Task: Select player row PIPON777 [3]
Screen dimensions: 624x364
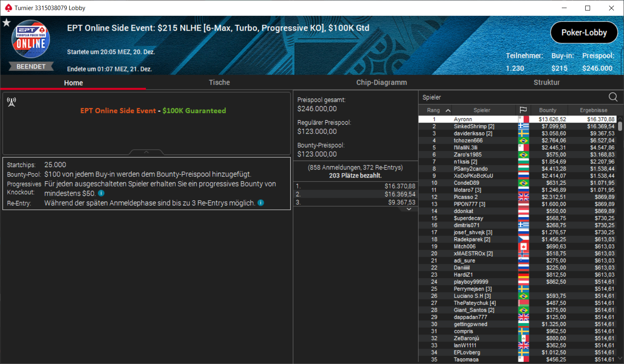Action: coord(518,204)
